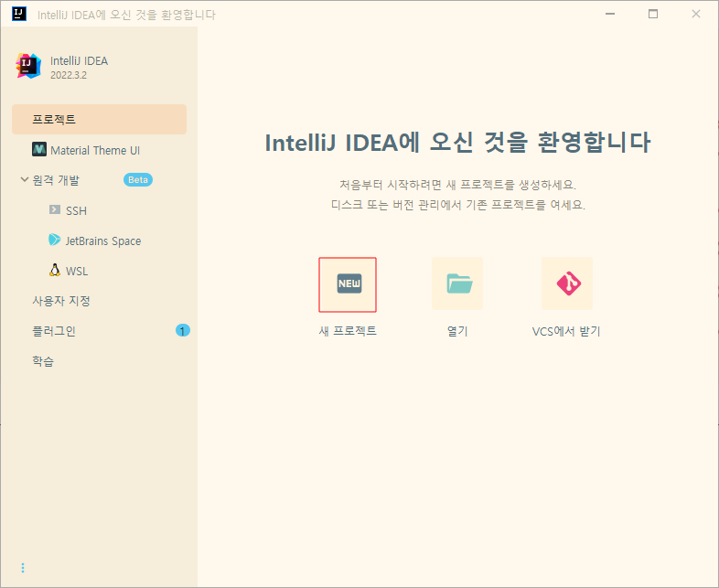Screen dimensions: 719x588
Task: Click the welcome heading text
Action: pyautogui.click(x=457, y=142)
